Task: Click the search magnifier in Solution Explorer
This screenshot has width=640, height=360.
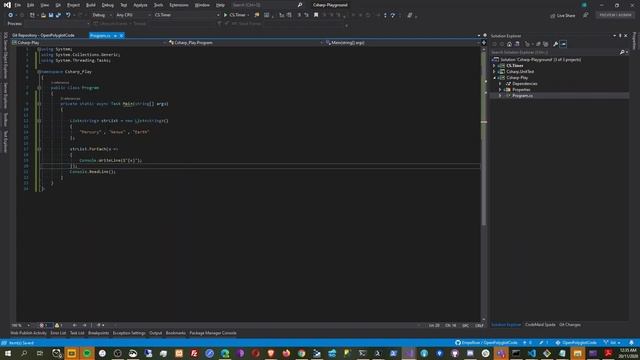Action: click(x=622, y=52)
